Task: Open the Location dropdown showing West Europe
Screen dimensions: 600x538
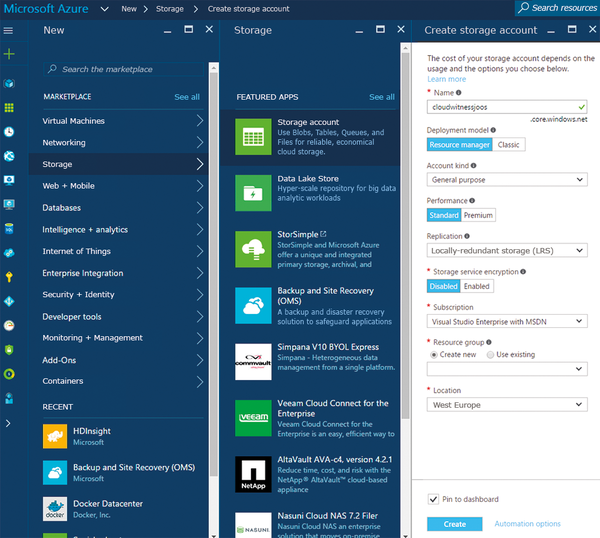Action: [x=507, y=405]
